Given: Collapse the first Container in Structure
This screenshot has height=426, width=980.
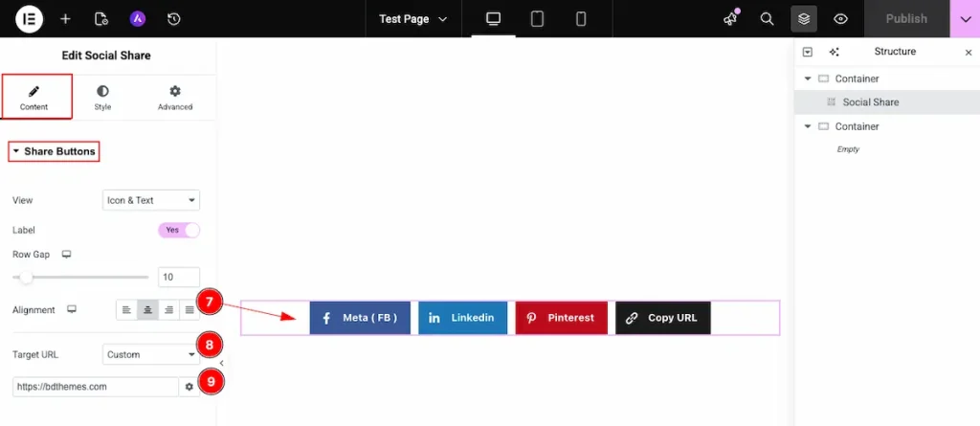Looking at the screenshot, I should [808, 78].
